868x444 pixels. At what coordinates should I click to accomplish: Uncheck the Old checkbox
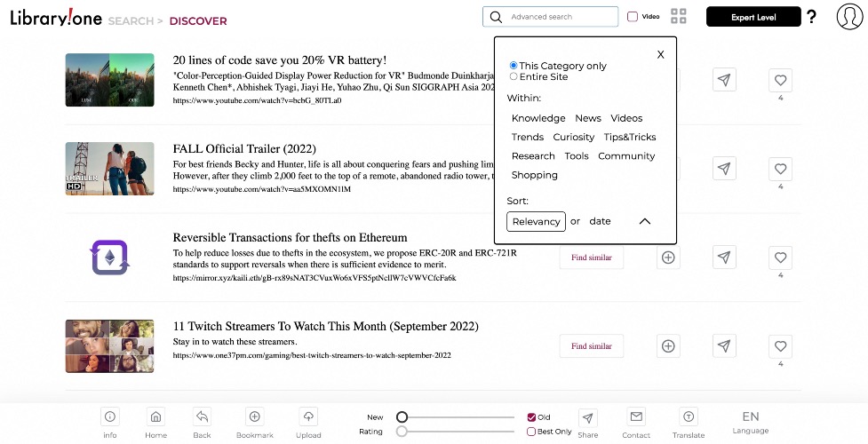point(531,417)
